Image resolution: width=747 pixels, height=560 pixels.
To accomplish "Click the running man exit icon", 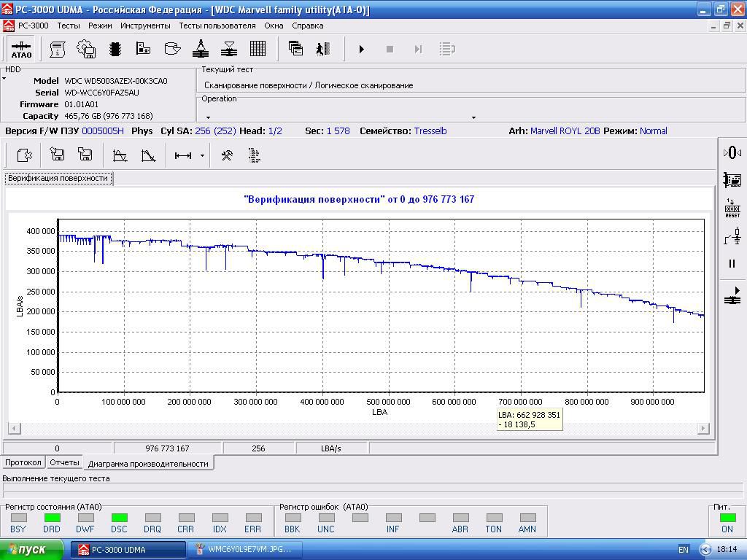I will coord(323,49).
